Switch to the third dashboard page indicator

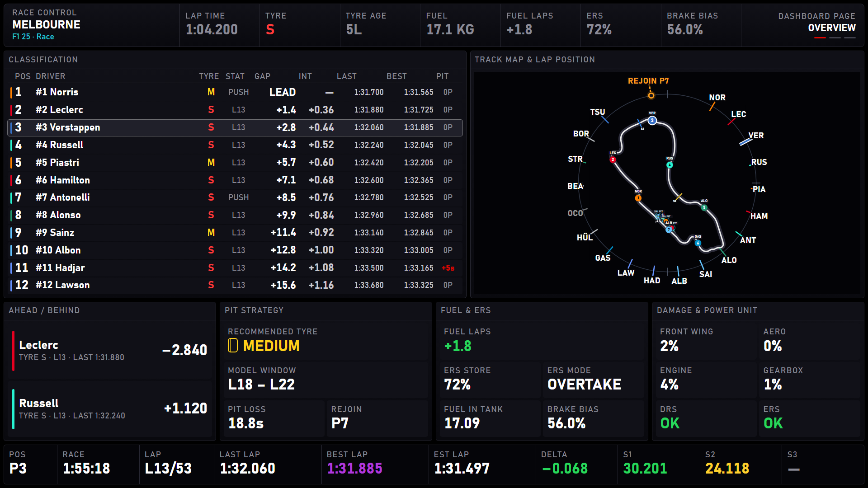(850, 38)
